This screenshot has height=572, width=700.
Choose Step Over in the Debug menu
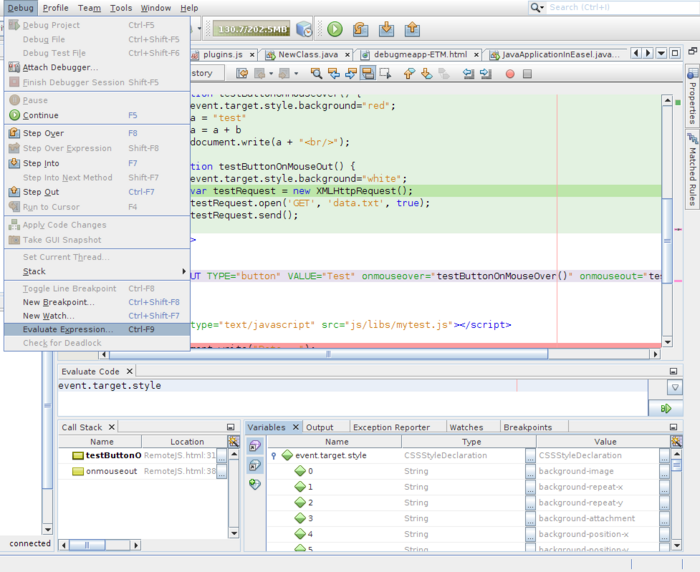coord(97,133)
